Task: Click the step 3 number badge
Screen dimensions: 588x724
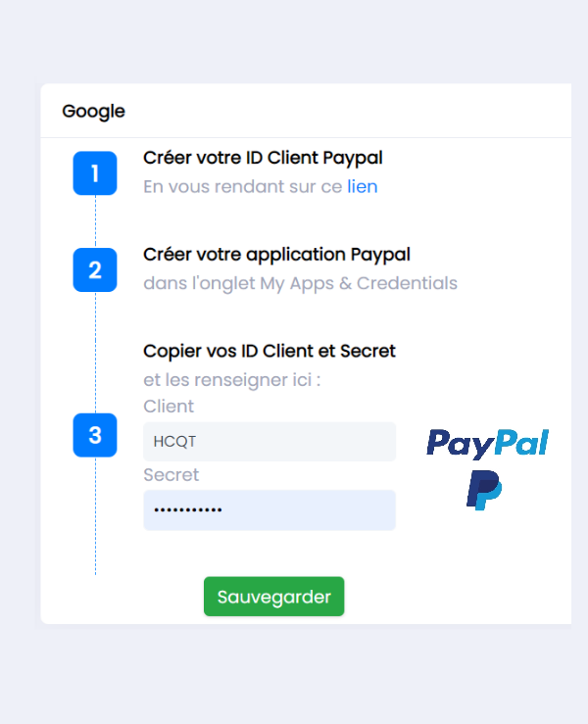Action: pos(95,435)
